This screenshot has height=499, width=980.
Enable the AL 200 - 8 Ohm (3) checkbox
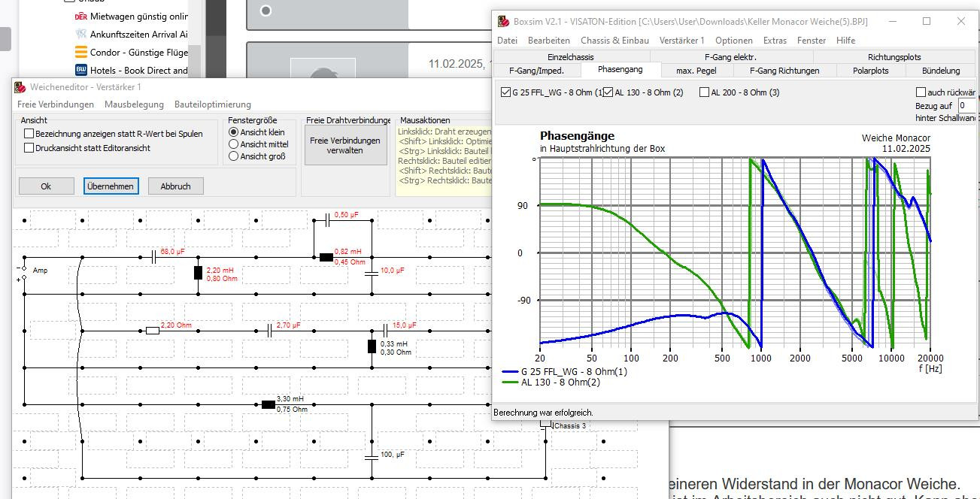coord(704,92)
